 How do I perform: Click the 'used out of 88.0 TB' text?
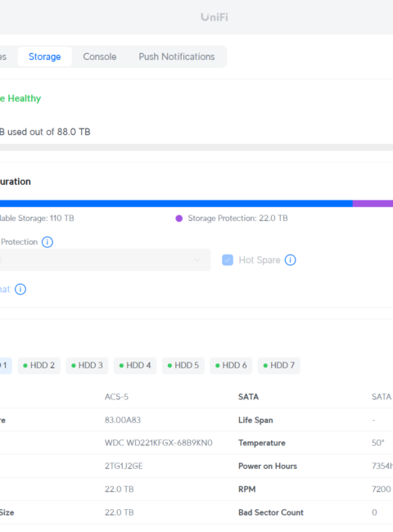click(x=49, y=132)
